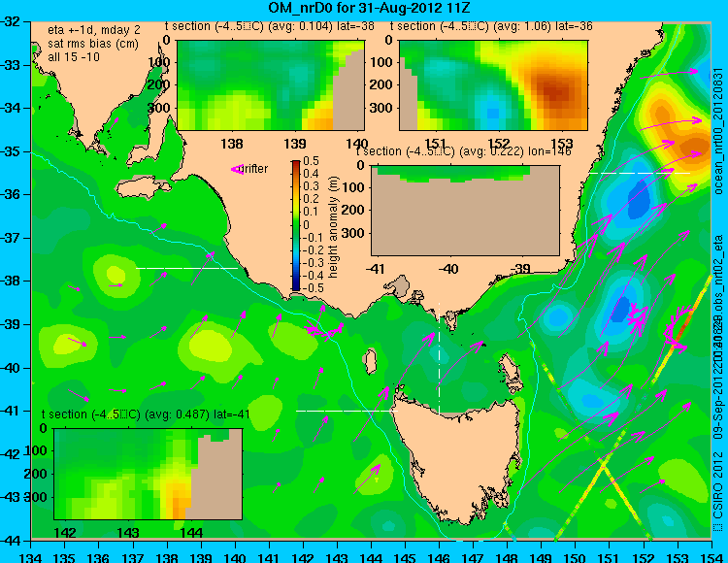Click the white dashed section line at latitude -38
The width and height of the screenshot is (728, 563).
click(186, 268)
